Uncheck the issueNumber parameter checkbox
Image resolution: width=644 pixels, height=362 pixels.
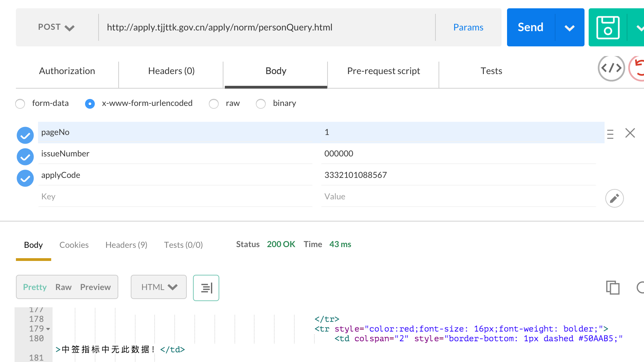(x=25, y=157)
